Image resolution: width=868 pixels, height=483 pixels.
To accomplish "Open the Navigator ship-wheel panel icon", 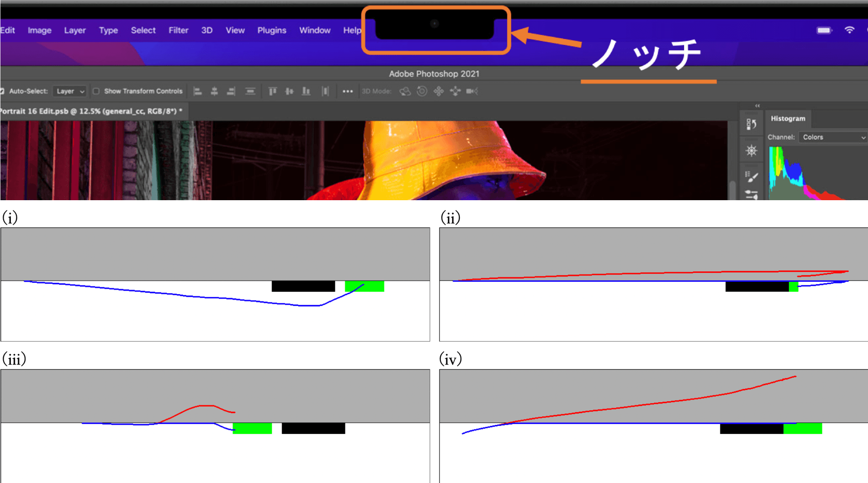I will (751, 151).
